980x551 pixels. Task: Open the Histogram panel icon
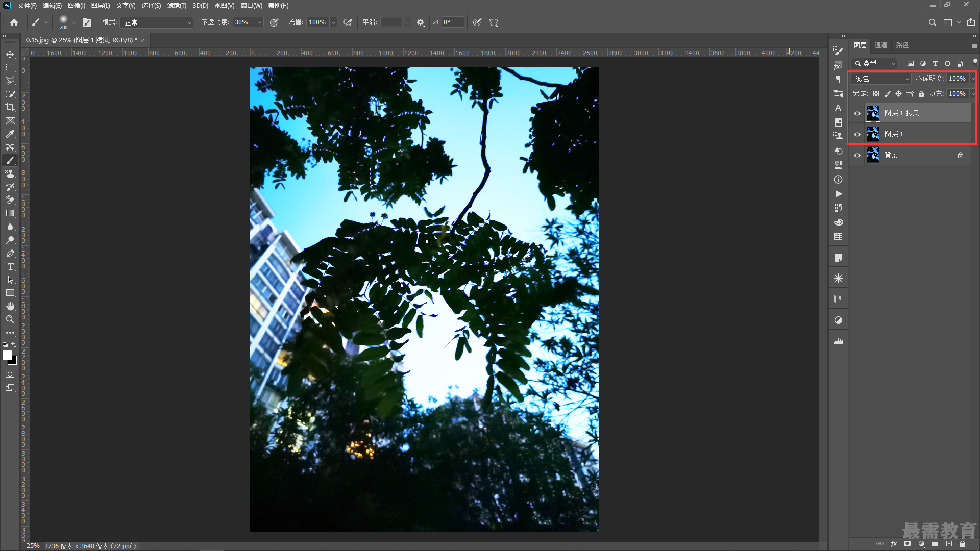coord(838,341)
